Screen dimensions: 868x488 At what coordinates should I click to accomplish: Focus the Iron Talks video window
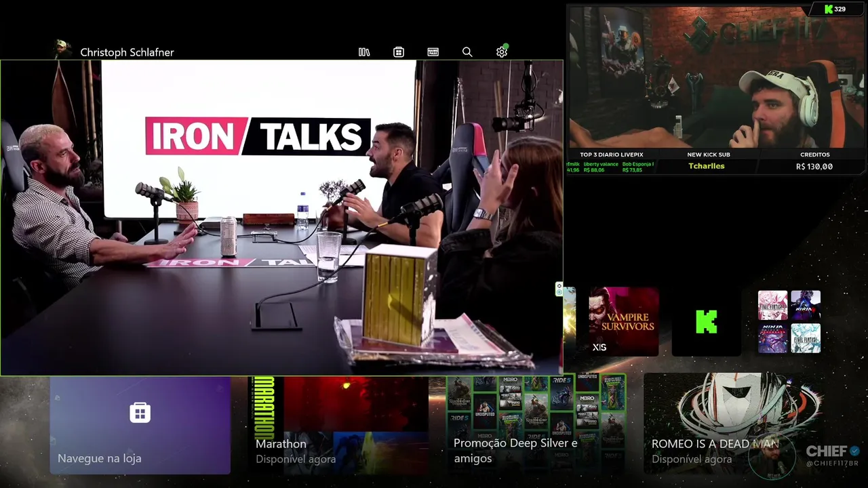pyautogui.click(x=281, y=218)
